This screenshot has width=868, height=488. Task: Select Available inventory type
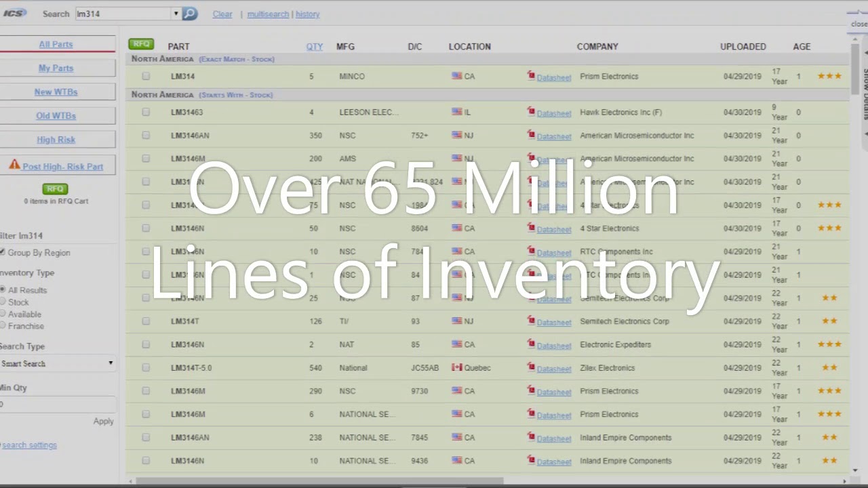[x=3, y=314]
